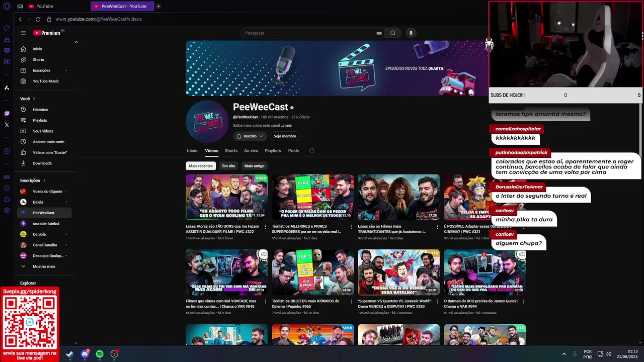Open the YouTube hamburger guide menu
The image size is (644, 362).
pyautogui.click(x=23, y=33)
